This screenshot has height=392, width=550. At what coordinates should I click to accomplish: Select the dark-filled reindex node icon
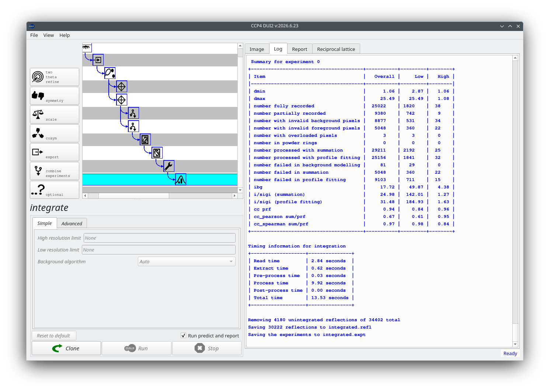point(145,139)
